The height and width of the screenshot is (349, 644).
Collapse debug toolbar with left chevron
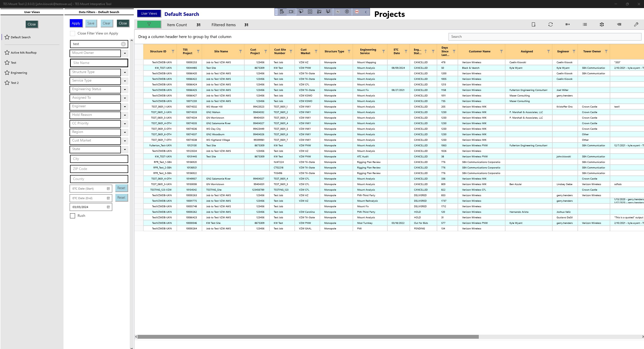point(366,12)
